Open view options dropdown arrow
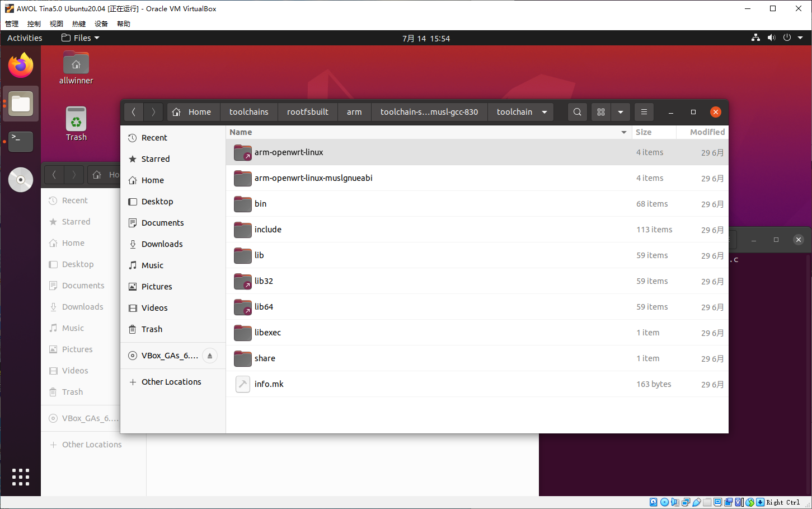 click(x=620, y=112)
